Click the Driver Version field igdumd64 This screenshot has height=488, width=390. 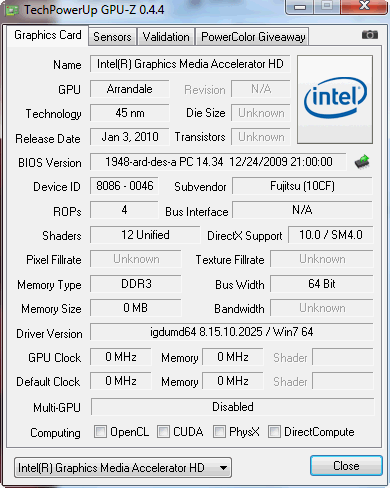coord(232,332)
